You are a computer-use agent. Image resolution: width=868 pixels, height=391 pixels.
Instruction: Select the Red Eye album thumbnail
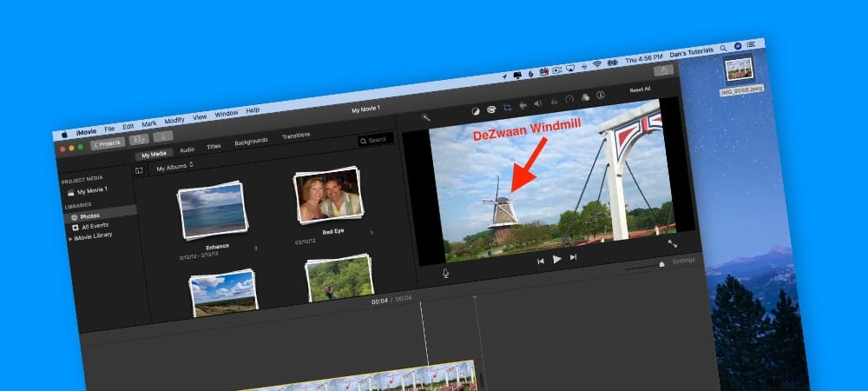[x=328, y=195]
